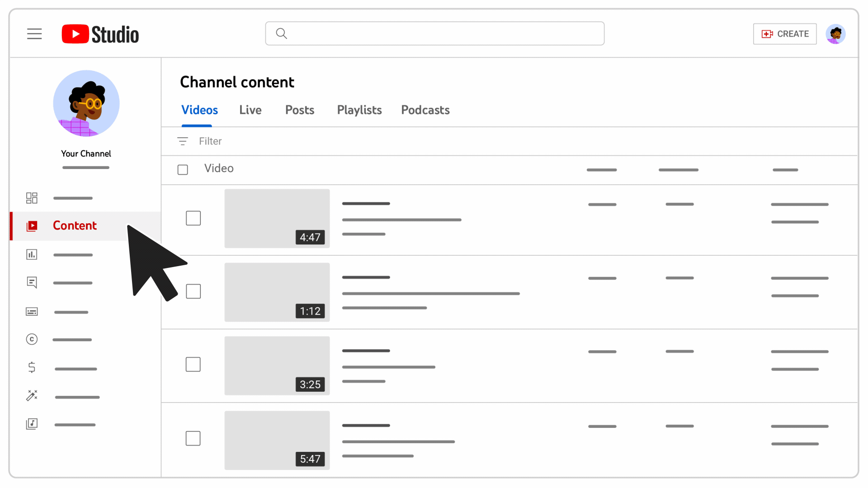The height and width of the screenshot is (488, 868).
Task: Open the Subtitles panel icon
Action: coord(31,311)
